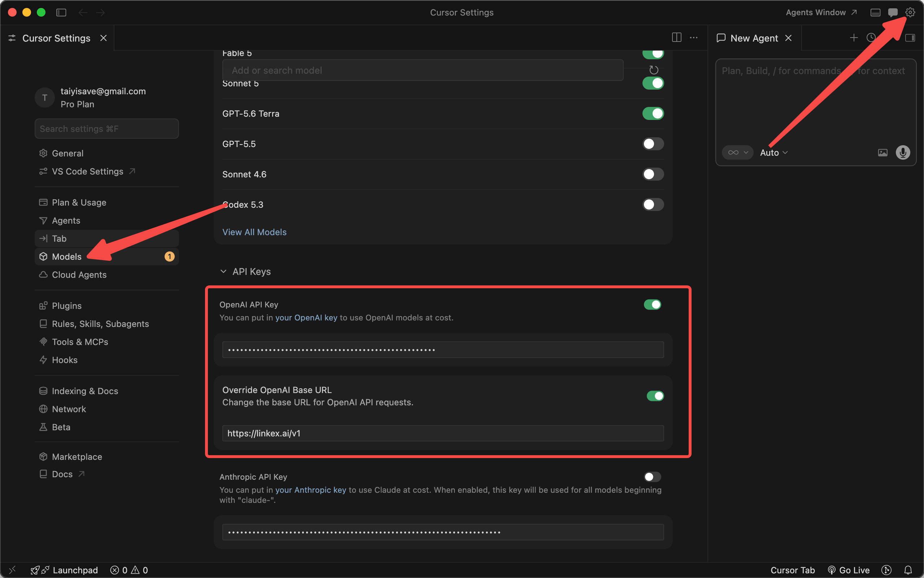Disable the GPT-5.6 Terra model
The height and width of the screenshot is (578, 924).
(653, 113)
